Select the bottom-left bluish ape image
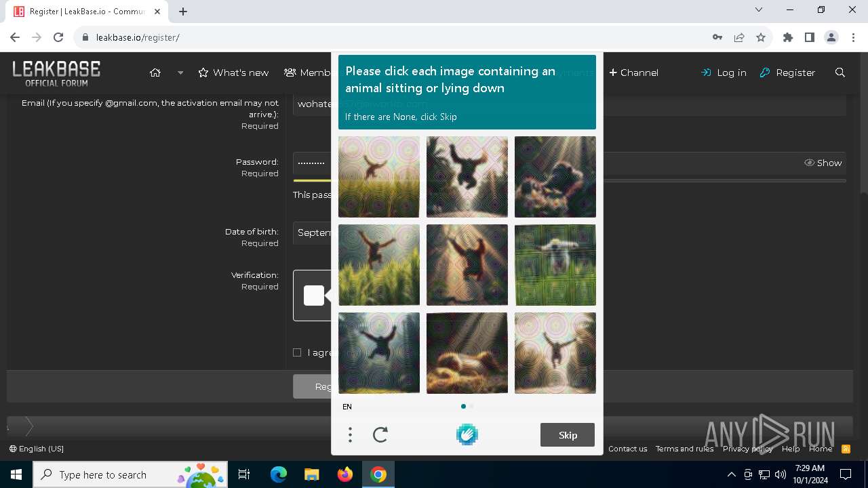The height and width of the screenshot is (488, 868). pos(379,353)
